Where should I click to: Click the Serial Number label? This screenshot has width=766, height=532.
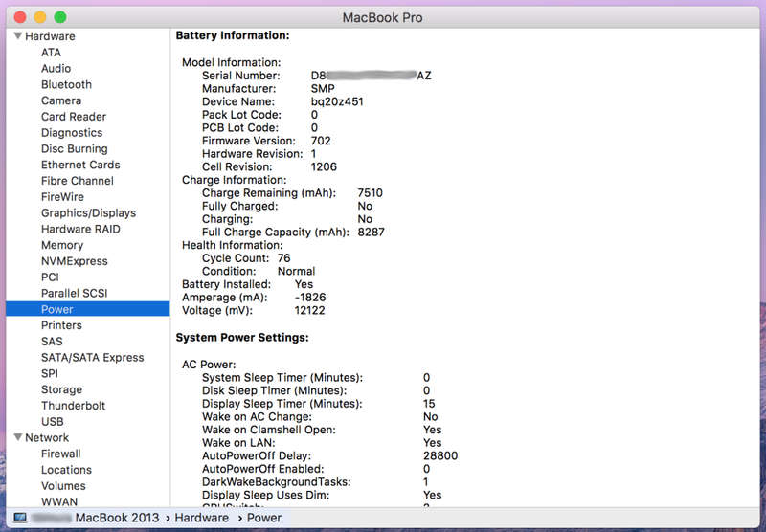click(241, 76)
